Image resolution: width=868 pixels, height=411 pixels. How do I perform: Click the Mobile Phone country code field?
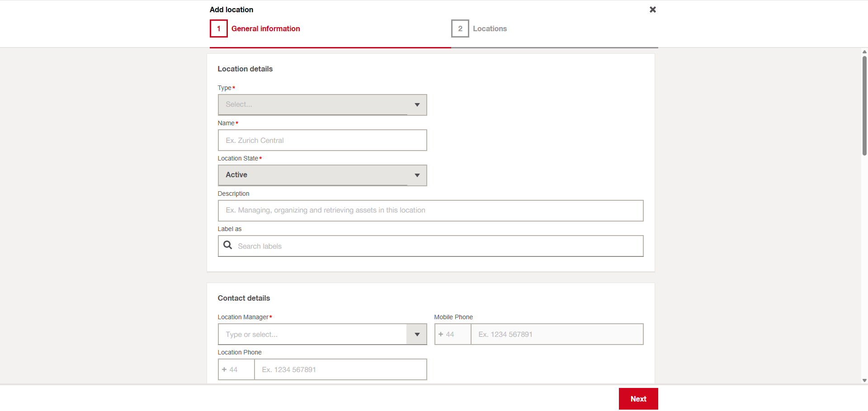pyautogui.click(x=453, y=335)
